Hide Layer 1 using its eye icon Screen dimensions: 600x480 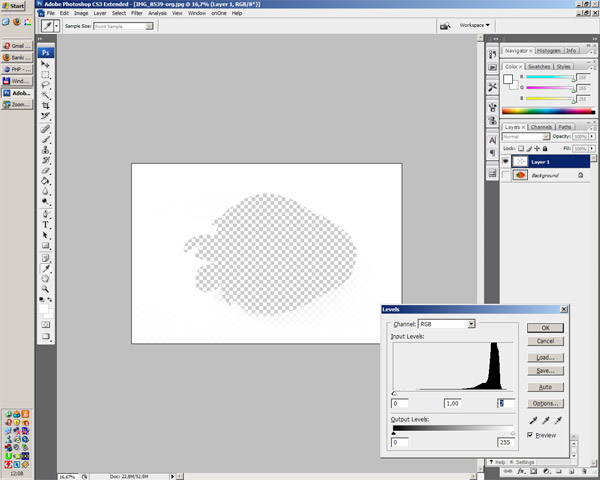click(x=506, y=161)
